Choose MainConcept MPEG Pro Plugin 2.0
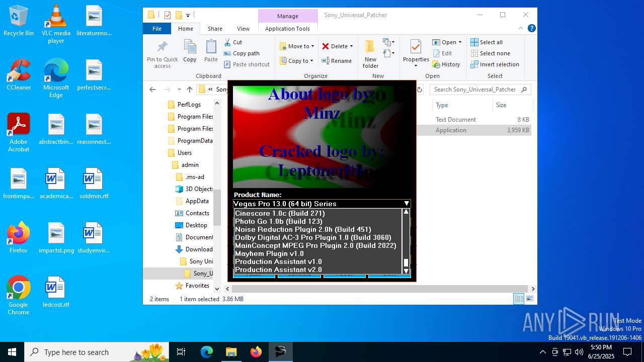This screenshot has width=644, height=362. 318,245
